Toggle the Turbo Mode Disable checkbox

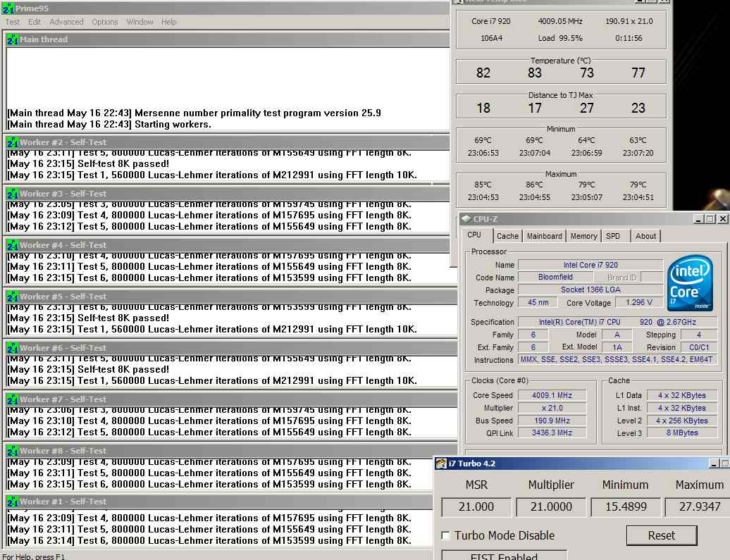(445, 536)
